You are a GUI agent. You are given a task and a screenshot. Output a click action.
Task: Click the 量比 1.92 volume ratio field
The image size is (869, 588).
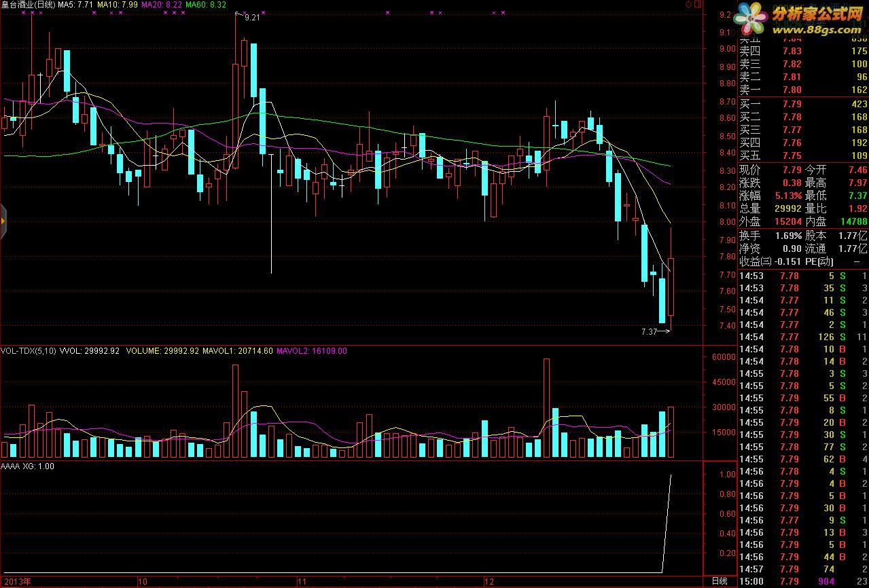(x=836, y=208)
